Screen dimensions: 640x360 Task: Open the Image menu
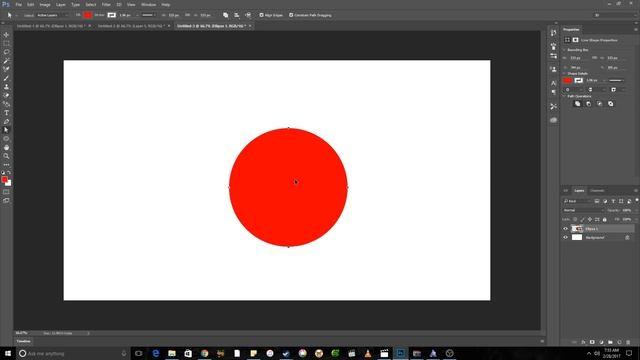click(45, 4)
